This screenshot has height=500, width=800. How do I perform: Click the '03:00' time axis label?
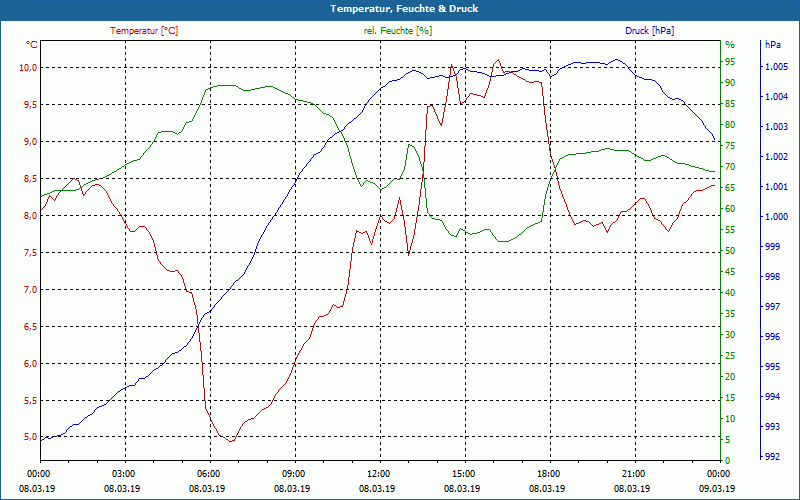coord(122,474)
